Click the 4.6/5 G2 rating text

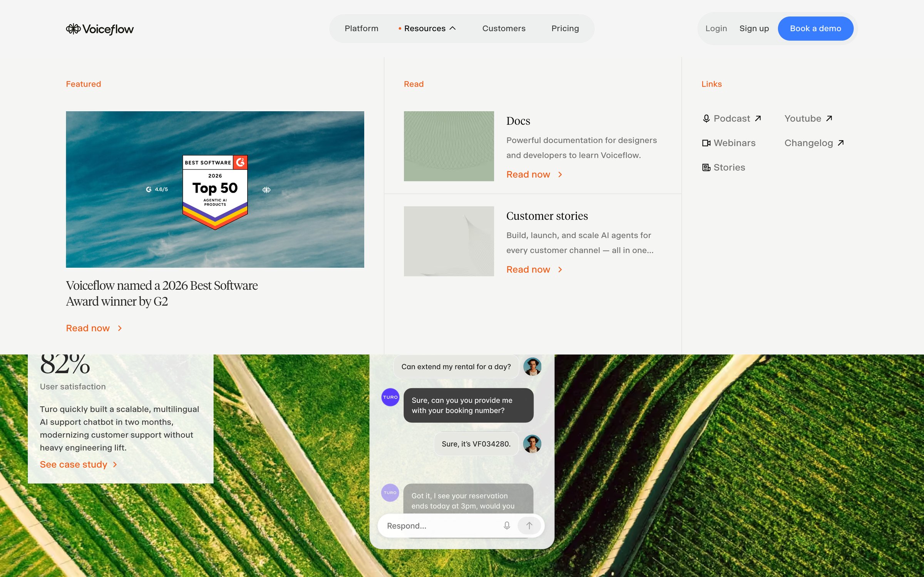pos(161,190)
